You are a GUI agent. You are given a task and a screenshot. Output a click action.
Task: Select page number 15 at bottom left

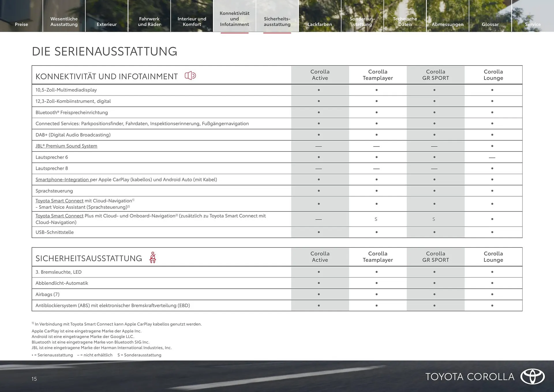pyautogui.click(x=34, y=379)
